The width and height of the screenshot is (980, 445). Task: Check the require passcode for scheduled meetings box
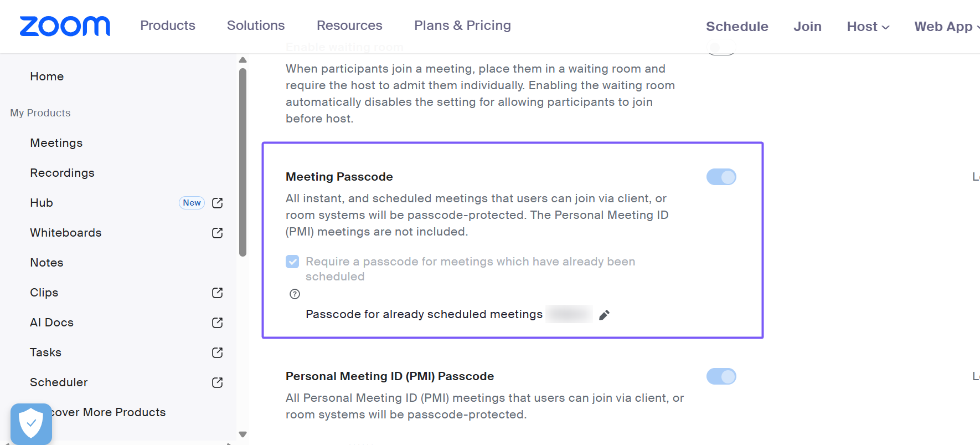(292, 262)
